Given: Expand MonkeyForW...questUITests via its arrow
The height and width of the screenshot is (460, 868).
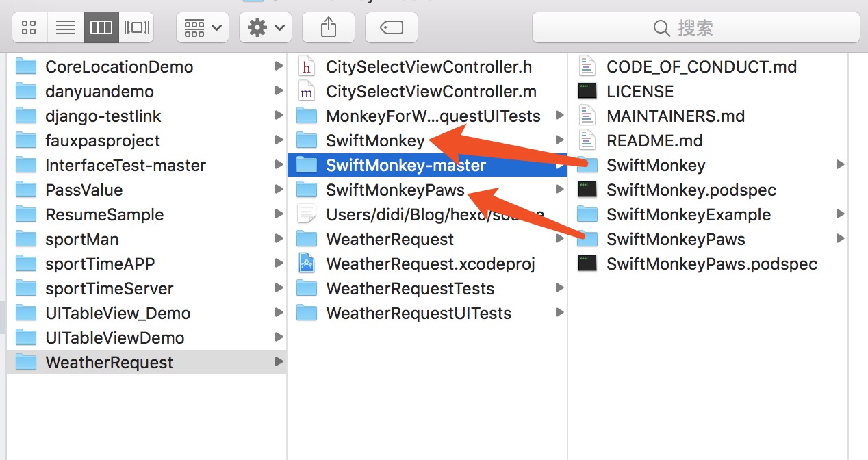Looking at the screenshot, I should pos(559,116).
